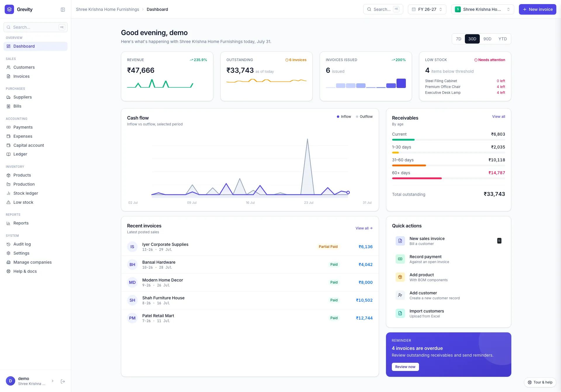Click the 31–60 days receivables progress bar
Viewport: 561px width, 392px height.
coord(449,165)
